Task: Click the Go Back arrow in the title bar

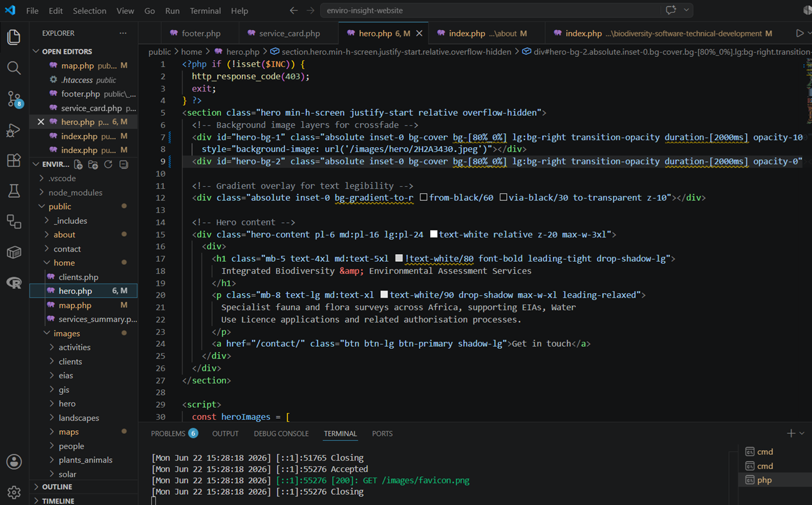Action: coord(294,10)
